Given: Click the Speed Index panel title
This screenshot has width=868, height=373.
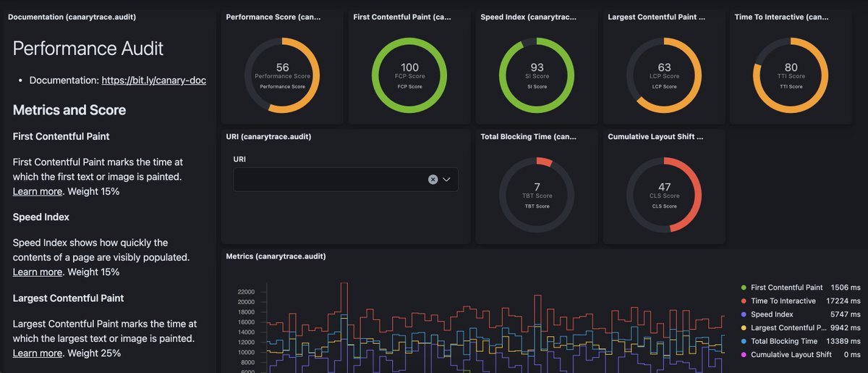Looking at the screenshot, I should point(527,16).
